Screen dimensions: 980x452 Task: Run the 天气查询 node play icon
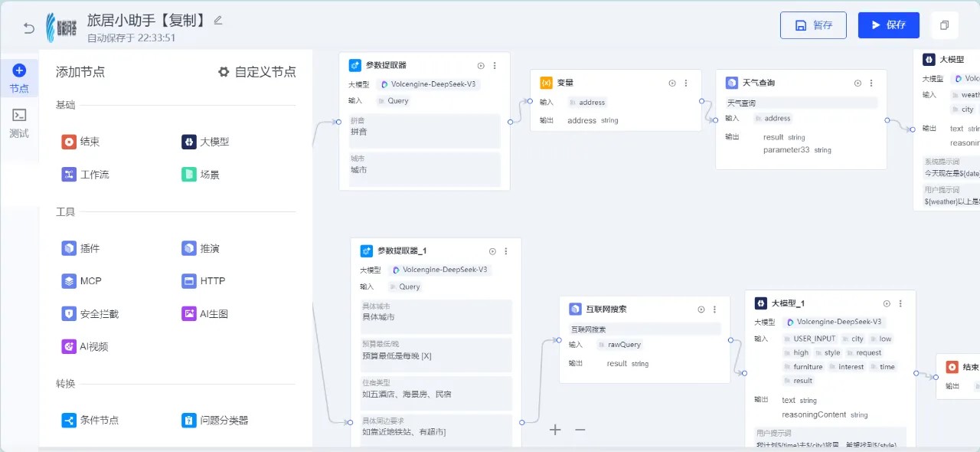[x=857, y=83]
